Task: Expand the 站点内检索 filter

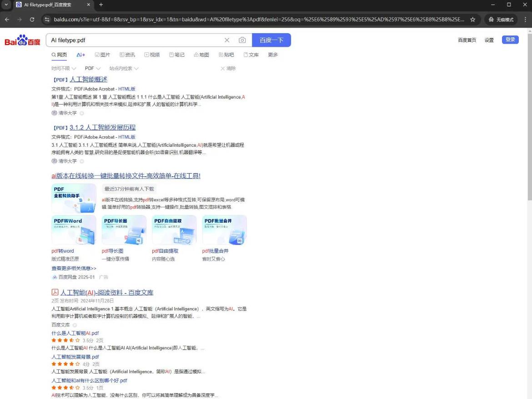Action: 124,68
